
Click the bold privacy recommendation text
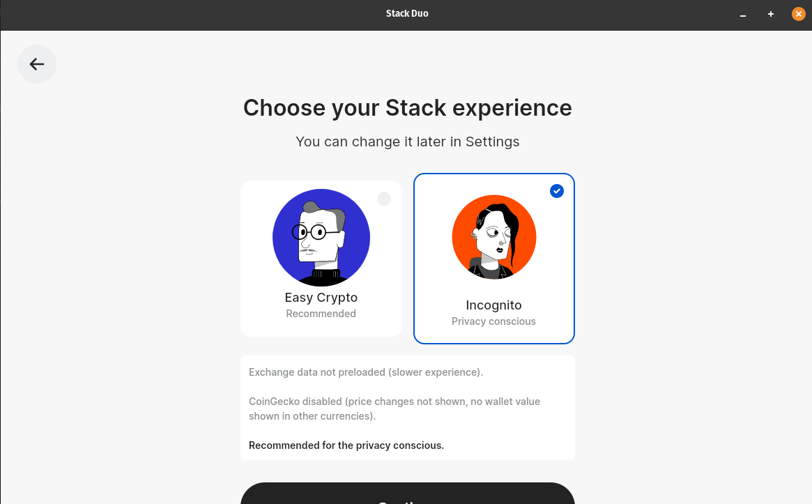(346, 445)
